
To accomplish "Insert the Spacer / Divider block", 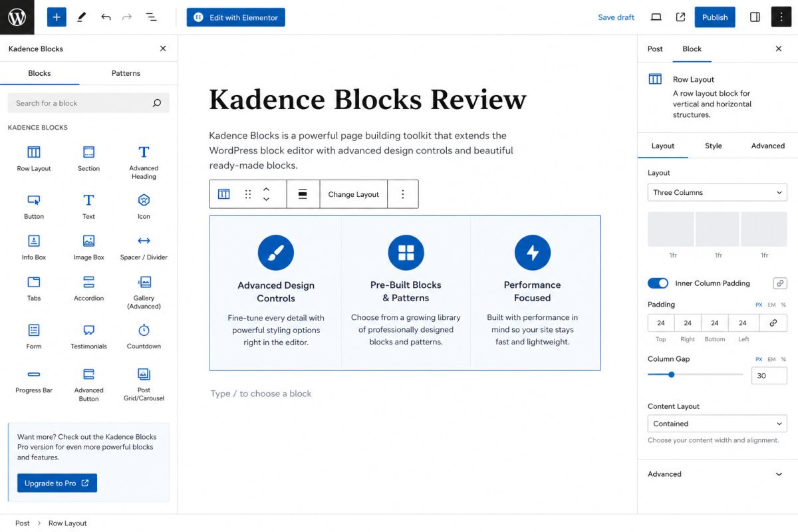I will point(144,247).
